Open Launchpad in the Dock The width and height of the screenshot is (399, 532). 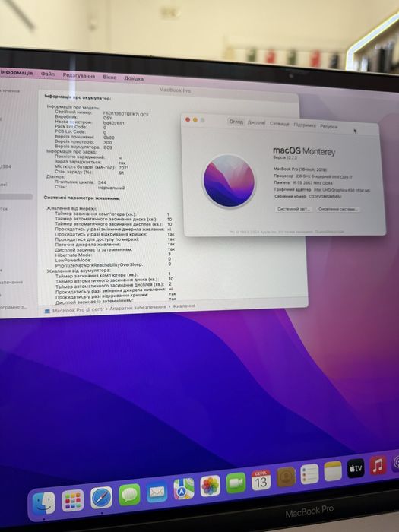click(73, 500)
